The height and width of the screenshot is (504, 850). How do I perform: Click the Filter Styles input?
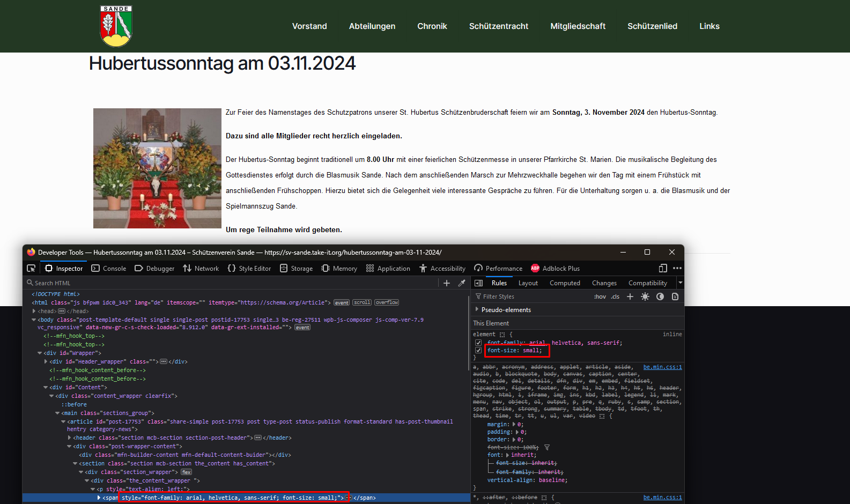tap(531, 297)
